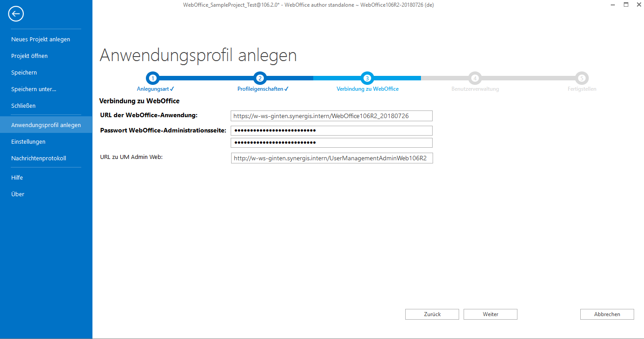Screen dimensions: 644x339
Task: Select wizard step 2 Profileigenschaften circle
Action: point(260,78)
